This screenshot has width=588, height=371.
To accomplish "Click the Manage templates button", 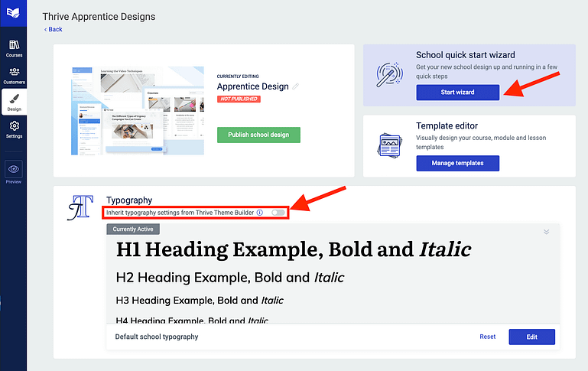I will click(457, 163).
